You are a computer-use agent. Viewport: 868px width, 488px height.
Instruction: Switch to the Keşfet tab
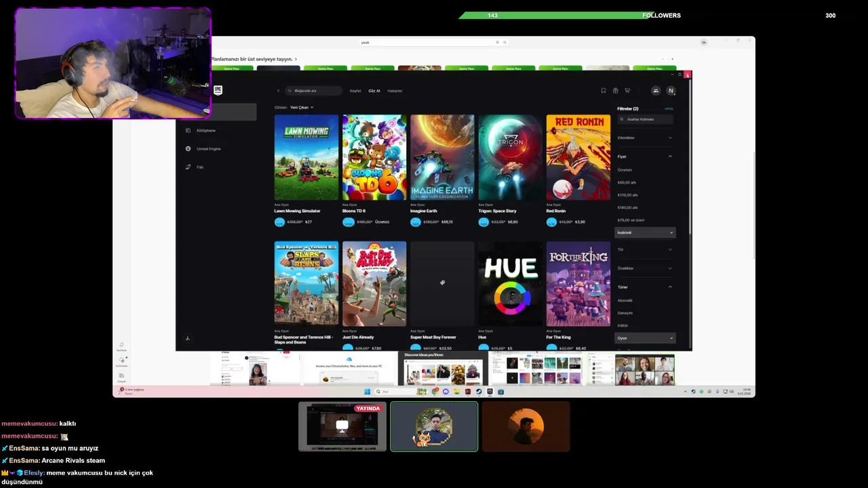355,91
